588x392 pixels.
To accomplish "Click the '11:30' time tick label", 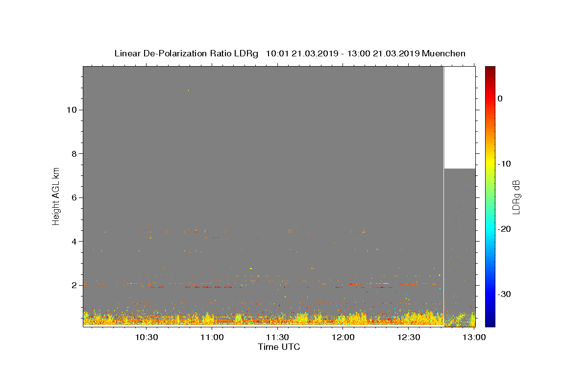I will point(277,337).
